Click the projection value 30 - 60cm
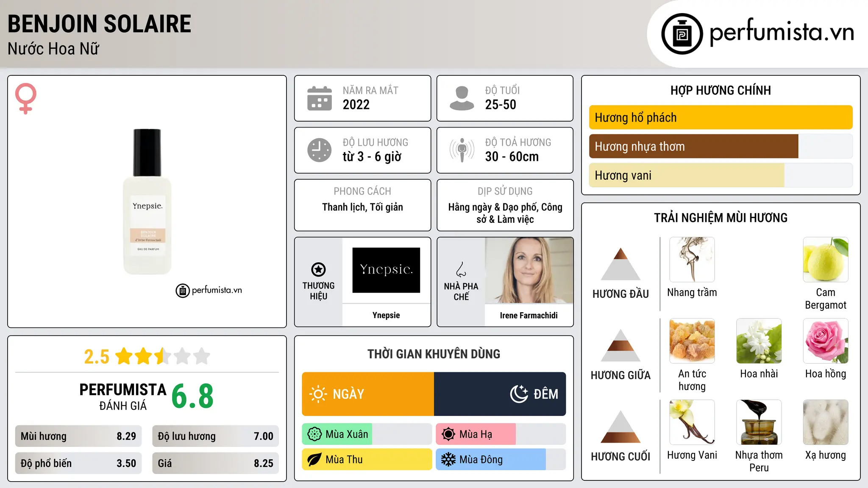Viewport: 868px width, 488px height. pyautogui.click(x=512, y=157)
